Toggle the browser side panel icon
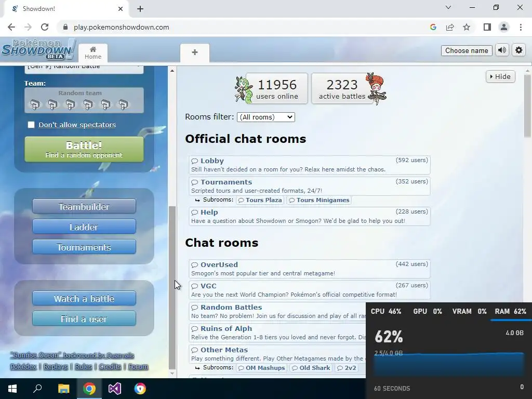 pyautogui.click(x=487, y=27)
